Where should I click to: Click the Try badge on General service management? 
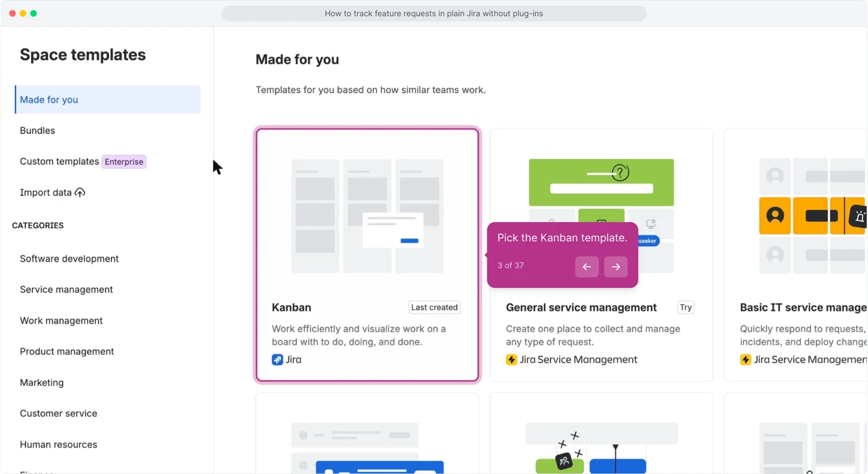pos(686,308)
